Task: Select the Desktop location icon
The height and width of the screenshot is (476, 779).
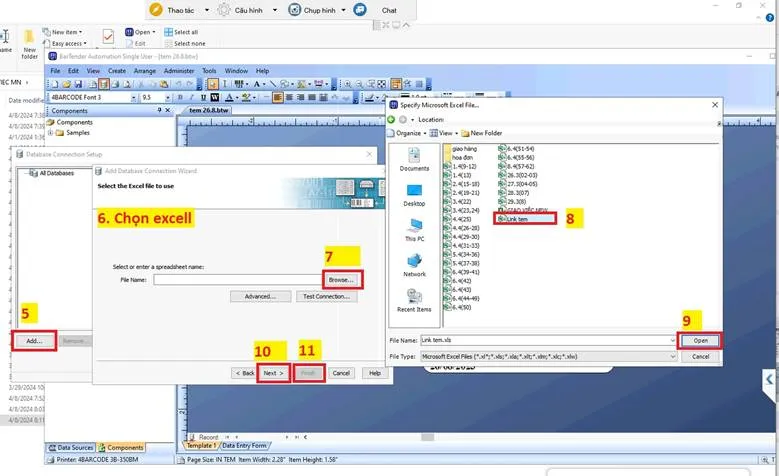Action: (414, 193)
